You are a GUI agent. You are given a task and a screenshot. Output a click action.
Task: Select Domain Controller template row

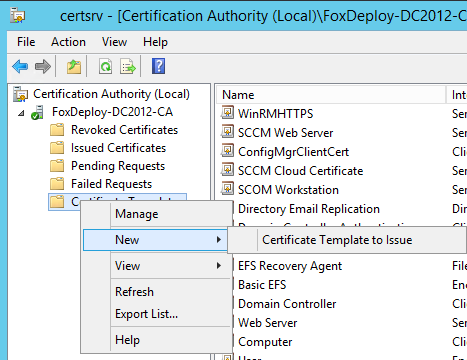pos(287,304)
